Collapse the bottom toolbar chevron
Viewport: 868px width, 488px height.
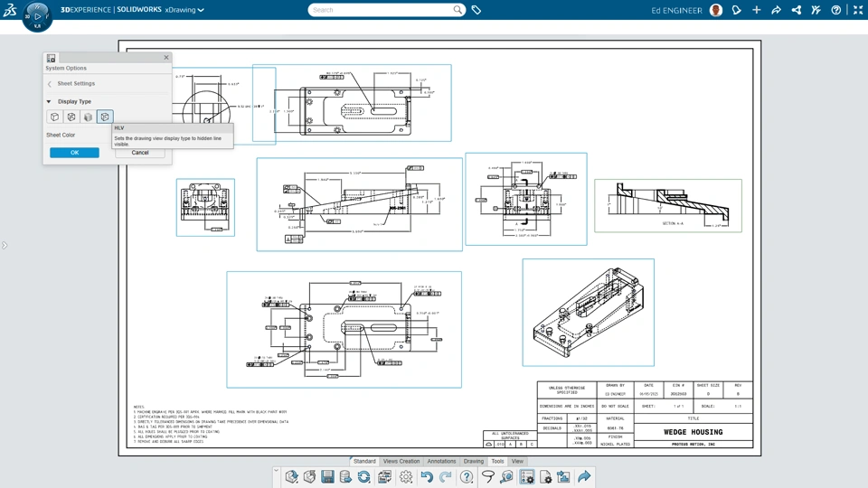[277, 470]
